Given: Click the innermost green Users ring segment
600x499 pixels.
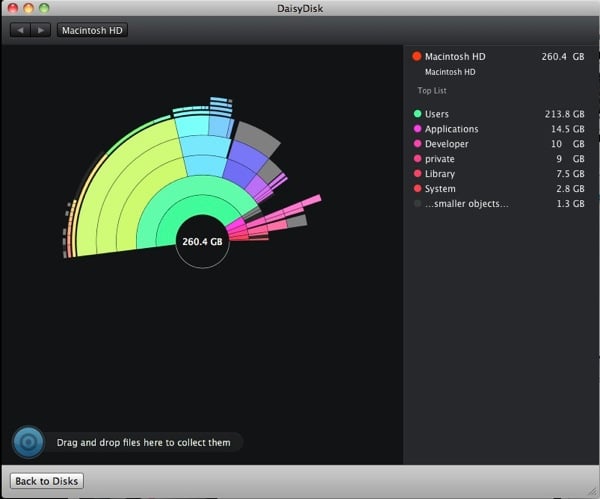Looking at the screenshot, I should (191, 209).
